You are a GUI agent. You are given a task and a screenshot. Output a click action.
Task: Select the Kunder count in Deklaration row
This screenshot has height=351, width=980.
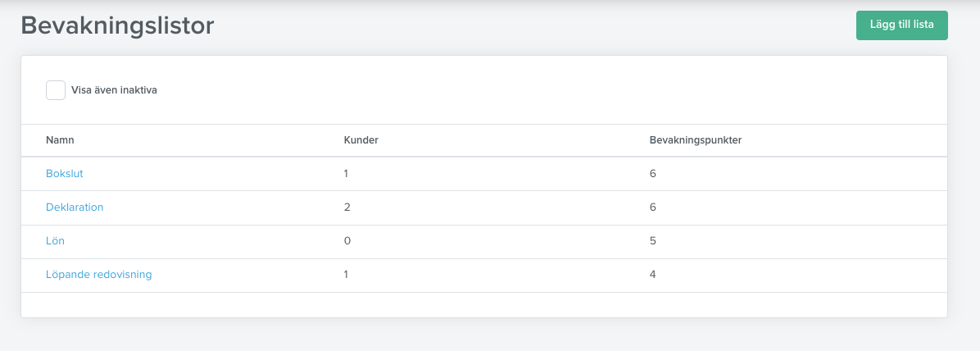tap(347, 207)
